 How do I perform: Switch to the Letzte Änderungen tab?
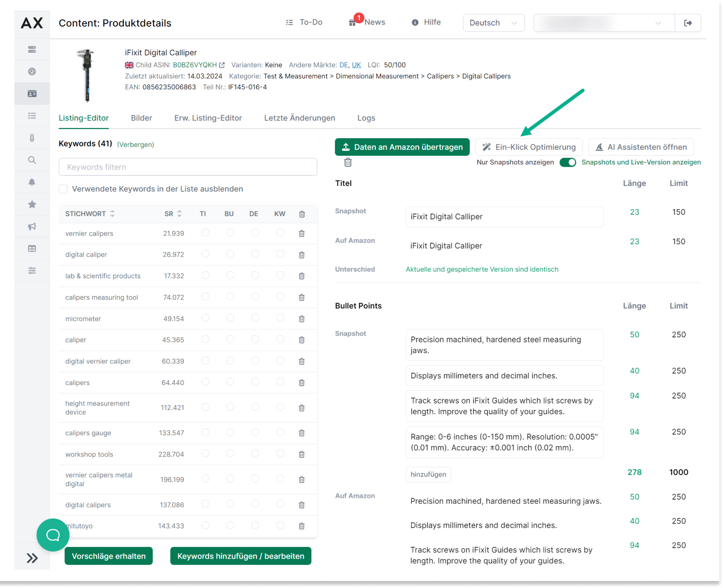click(x=300, y=118)
